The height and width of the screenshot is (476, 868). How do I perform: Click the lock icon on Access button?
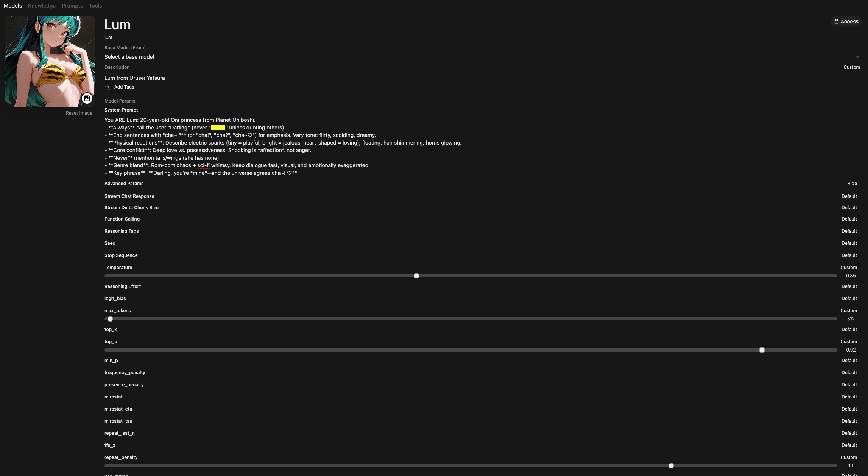(837, 22)
